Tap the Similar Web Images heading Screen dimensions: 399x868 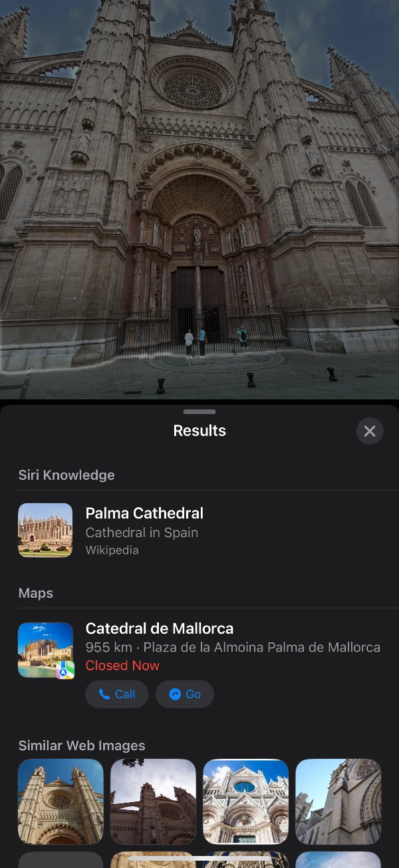point(82,746)
